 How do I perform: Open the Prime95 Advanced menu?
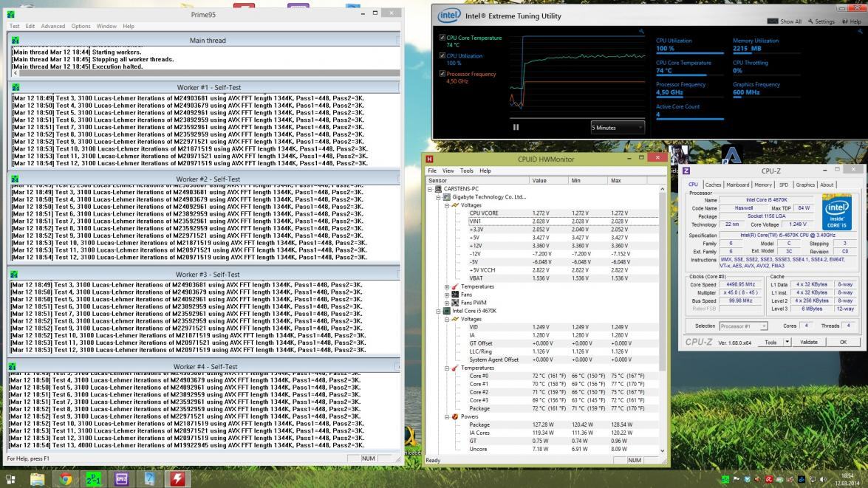[52, 26]
